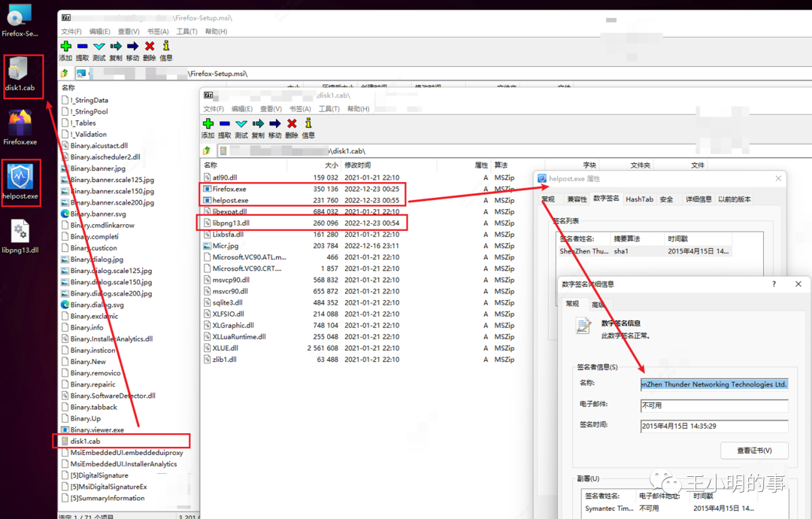The width and height of the screenshot is (812, 519).
Task: Click Test icon in Firefox-Setup.msi window
Action: coord(99,46)
